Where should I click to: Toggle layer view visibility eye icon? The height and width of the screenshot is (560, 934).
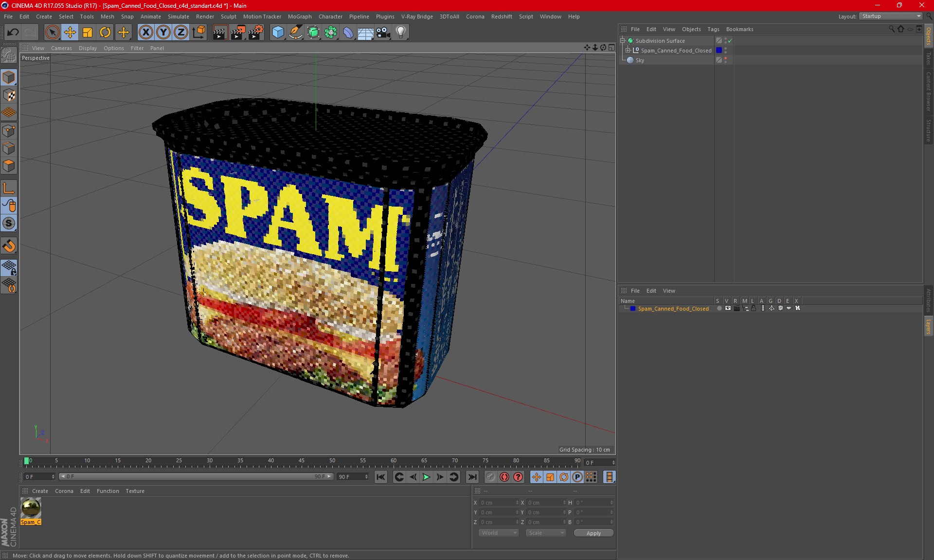click(728, 308)
